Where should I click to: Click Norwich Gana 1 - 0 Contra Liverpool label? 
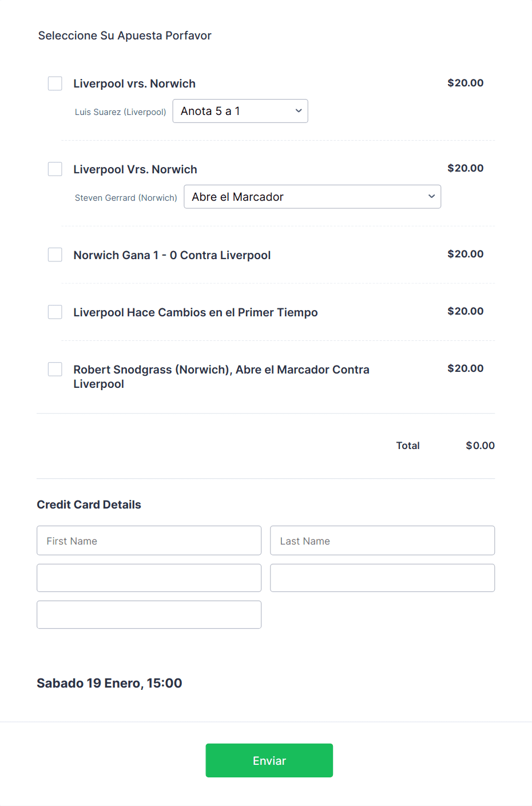(x=172, y=255)
